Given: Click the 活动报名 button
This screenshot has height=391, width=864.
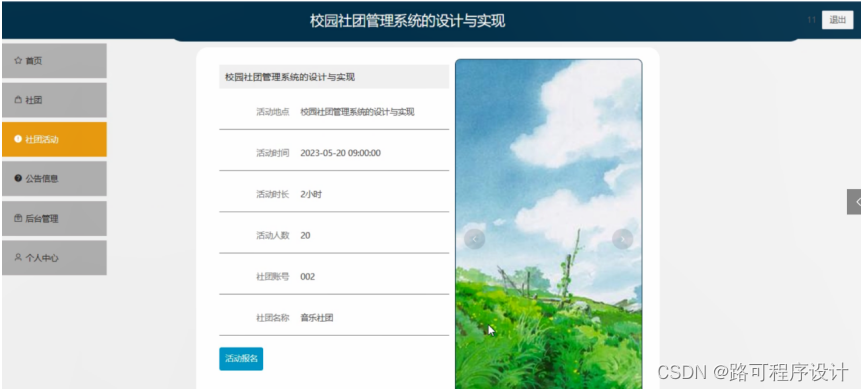Looking at the screenshot, I should click(241, 359).
